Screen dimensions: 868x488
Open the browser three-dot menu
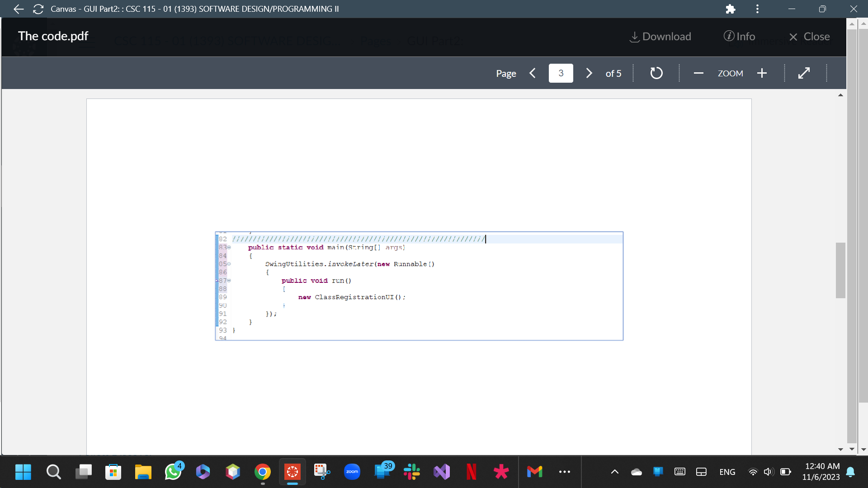click(757, 9)
